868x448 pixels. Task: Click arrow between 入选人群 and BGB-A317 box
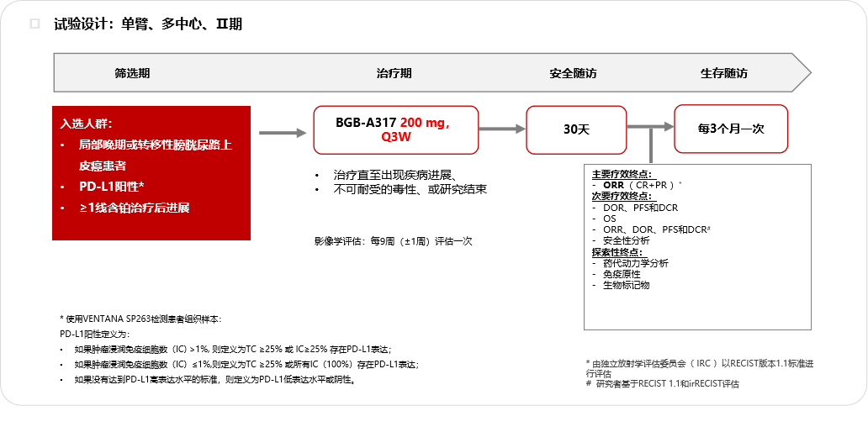pyautogui.click(x=283, y=133)
